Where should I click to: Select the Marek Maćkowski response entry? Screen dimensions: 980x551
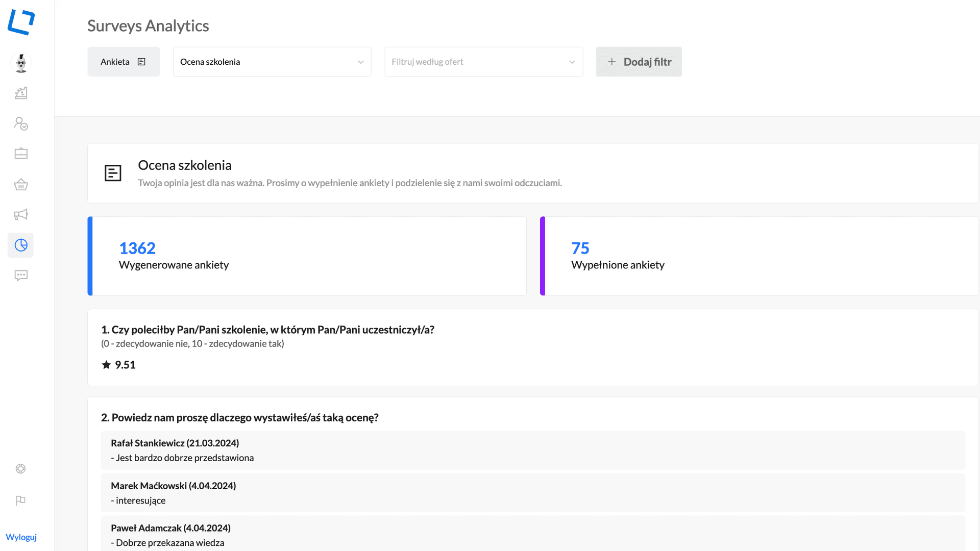click(533, 493)
